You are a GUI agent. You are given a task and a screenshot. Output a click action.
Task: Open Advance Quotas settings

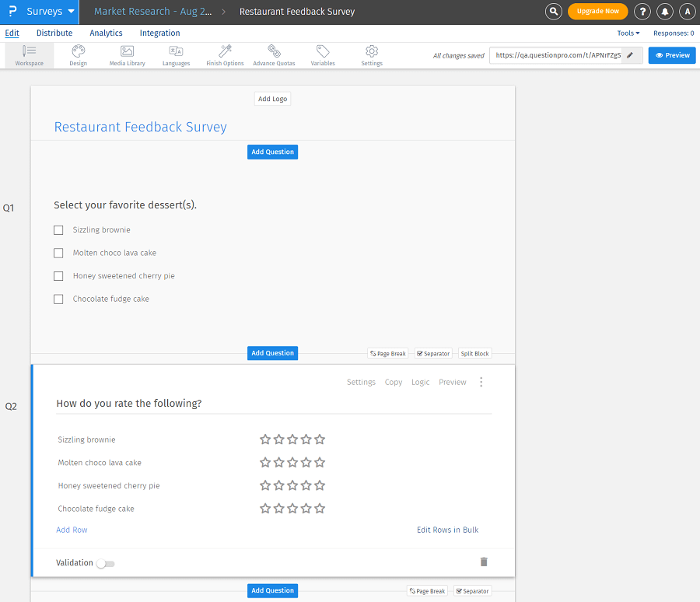274,54
